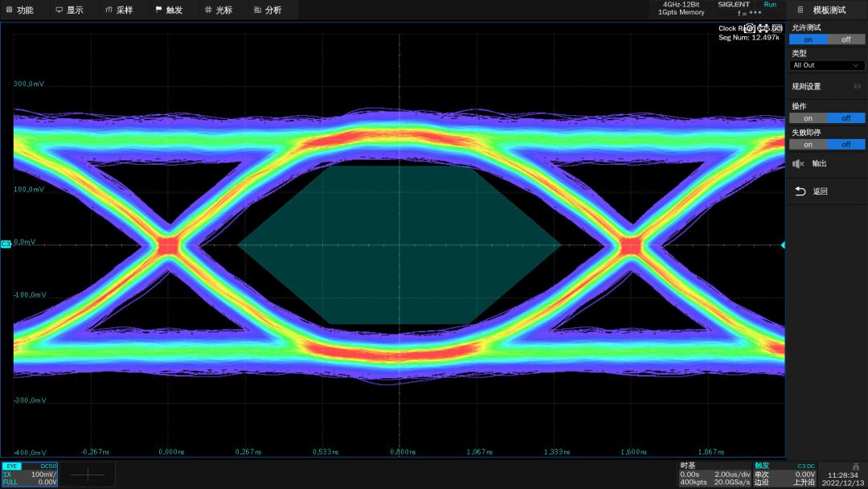Click the 返回 back arrow icon

pos(800,191)
